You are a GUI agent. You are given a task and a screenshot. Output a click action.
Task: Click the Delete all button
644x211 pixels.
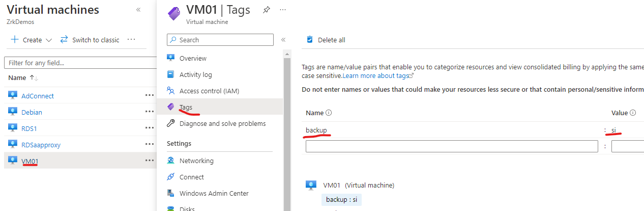coord(326,40)
